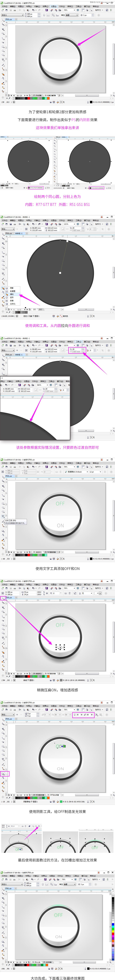
Task: Choose 变形 from the effects tool flyout
Action: 12,298
